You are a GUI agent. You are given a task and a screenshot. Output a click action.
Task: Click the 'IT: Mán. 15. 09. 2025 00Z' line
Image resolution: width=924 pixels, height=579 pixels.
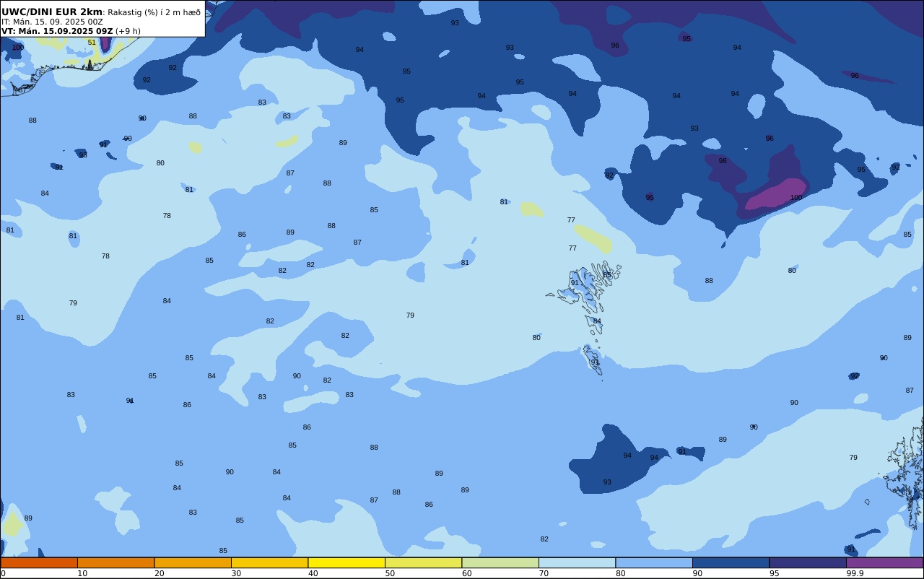coord(52,22)
